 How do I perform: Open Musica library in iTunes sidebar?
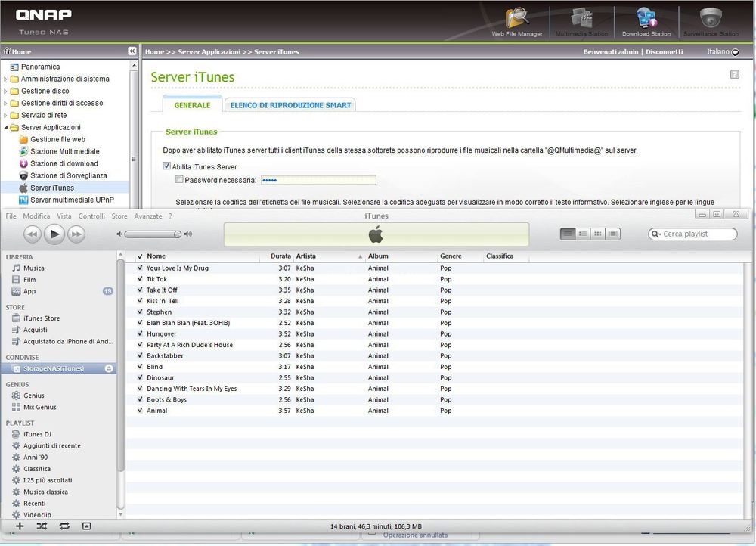click(x=34, y=268)
